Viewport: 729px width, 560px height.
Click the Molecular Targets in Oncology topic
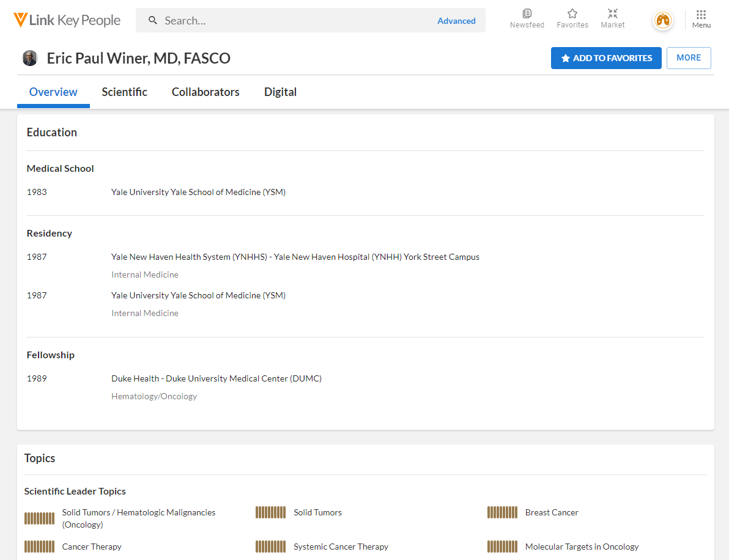point(582,547)
